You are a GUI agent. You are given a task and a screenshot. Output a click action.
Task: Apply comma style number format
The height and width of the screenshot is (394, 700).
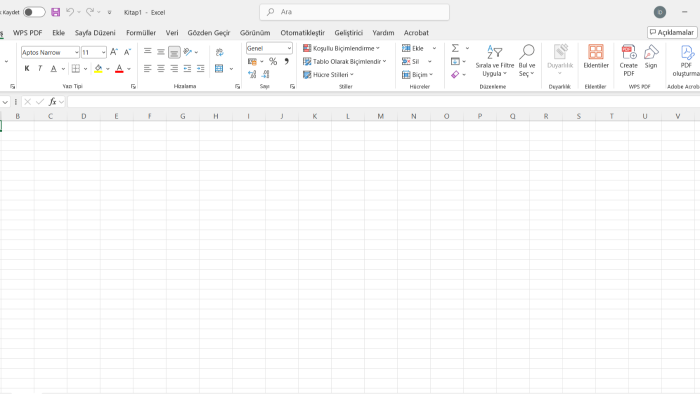[287, 62]
